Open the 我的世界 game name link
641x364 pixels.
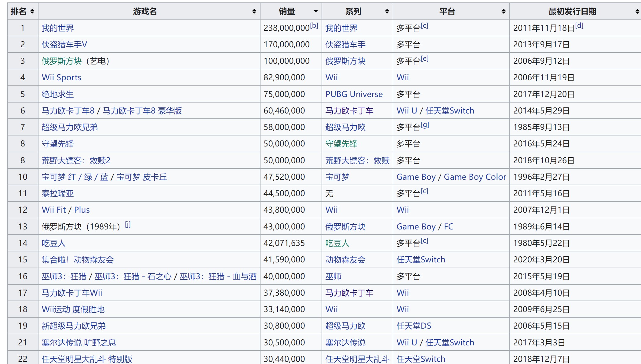click(58, 28)
